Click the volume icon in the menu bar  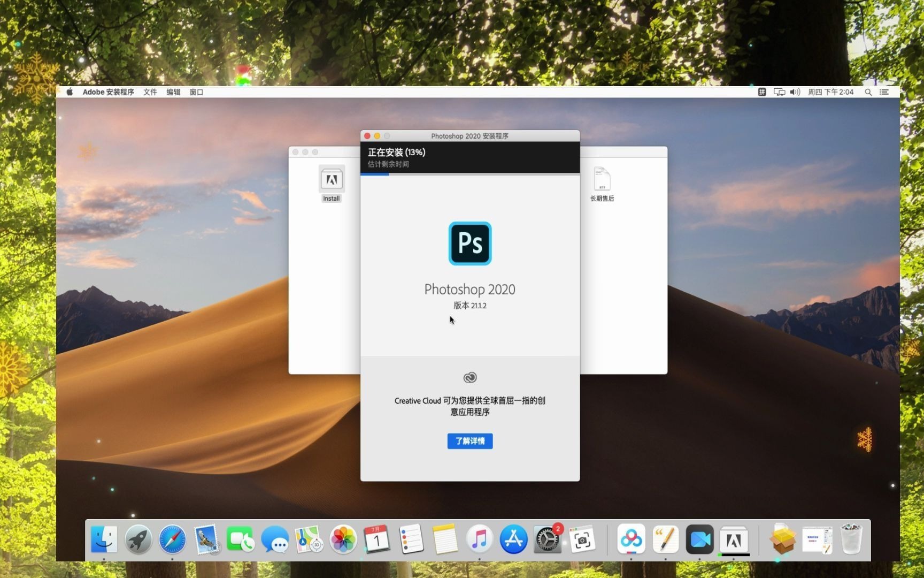pyautogui.click(x=795, y=92)
